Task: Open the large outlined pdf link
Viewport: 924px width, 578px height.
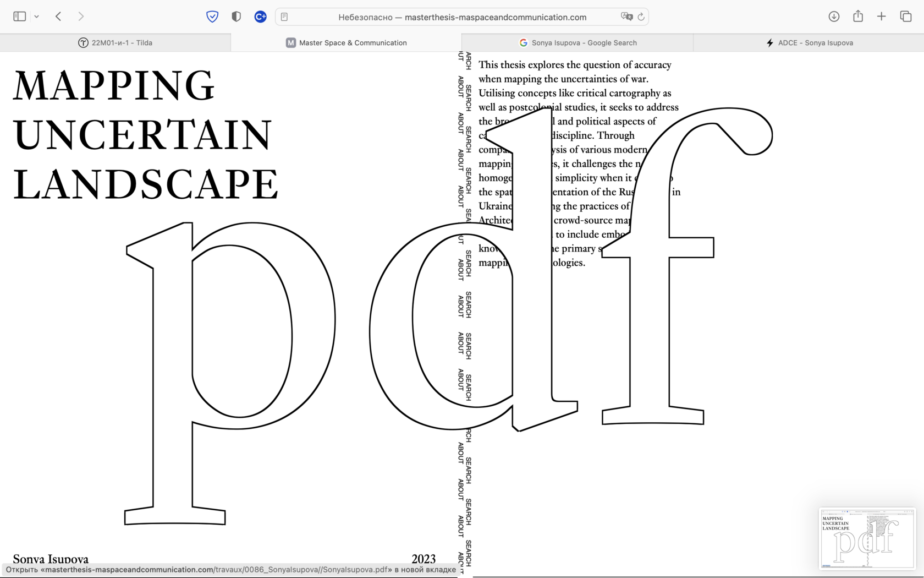Action: [x=448, y=317]
